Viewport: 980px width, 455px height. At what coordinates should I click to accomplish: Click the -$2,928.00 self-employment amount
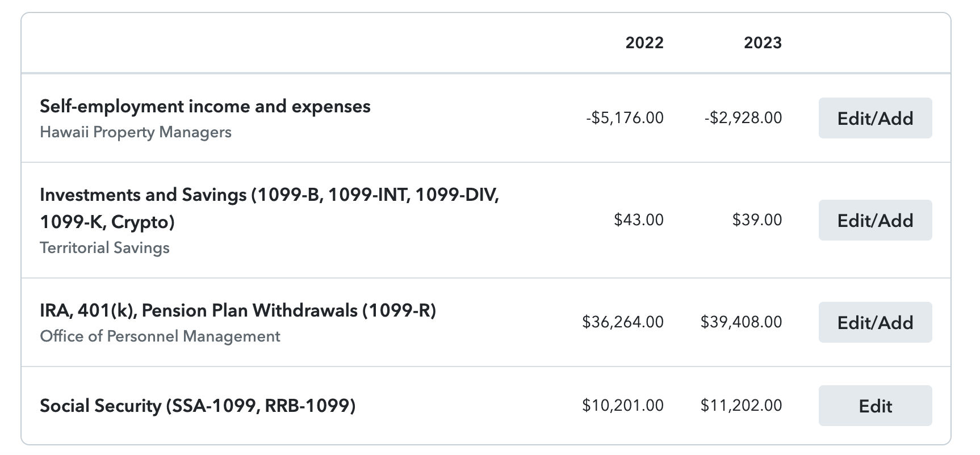(x=743, y=118)
